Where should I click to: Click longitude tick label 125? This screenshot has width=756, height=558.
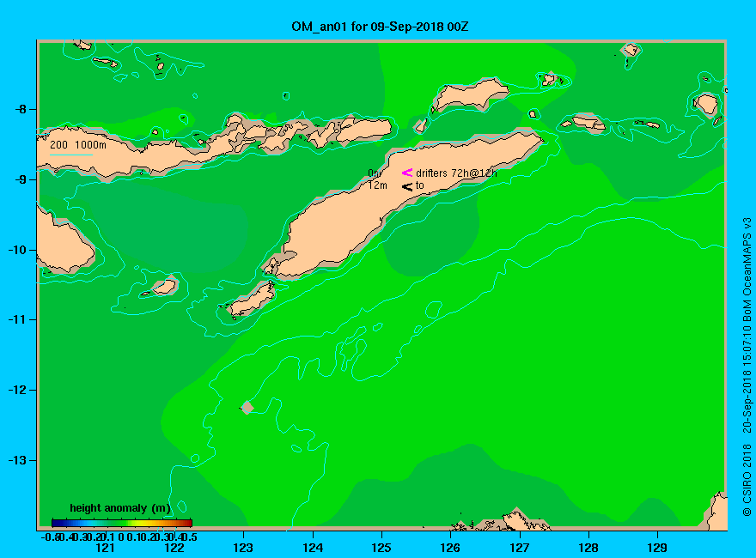tap(381, 548)
